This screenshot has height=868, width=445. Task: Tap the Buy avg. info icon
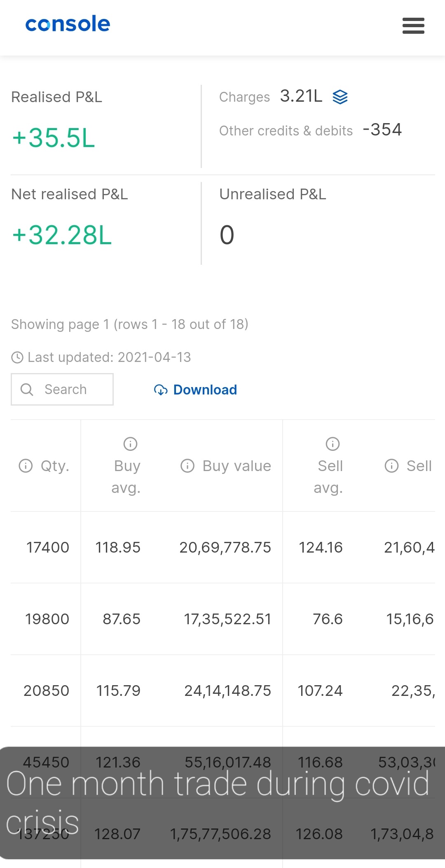tap(130, 444)
